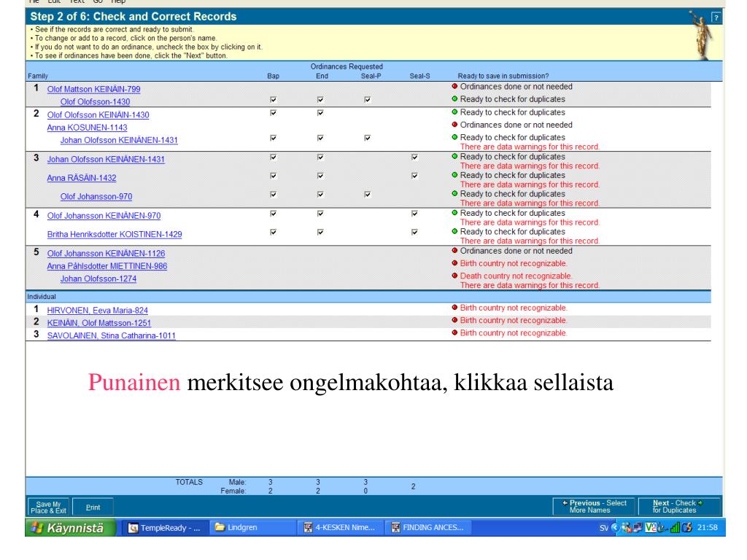Uncheck Bap box for Britha Henriksdotter KOISTINEN-1429

tap(273, 232)
